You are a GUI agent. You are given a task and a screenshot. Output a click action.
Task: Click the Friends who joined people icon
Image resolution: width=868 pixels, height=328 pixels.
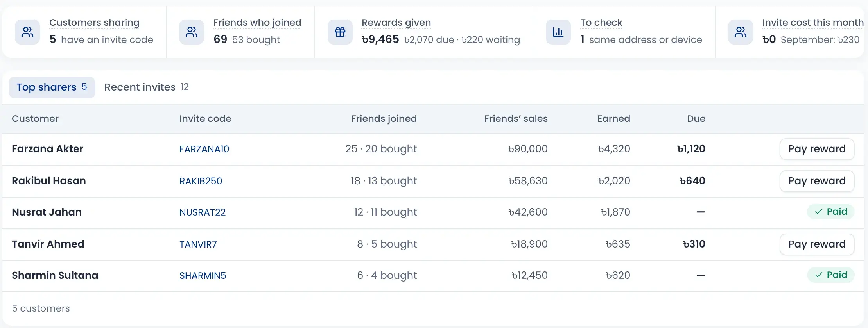192,32
